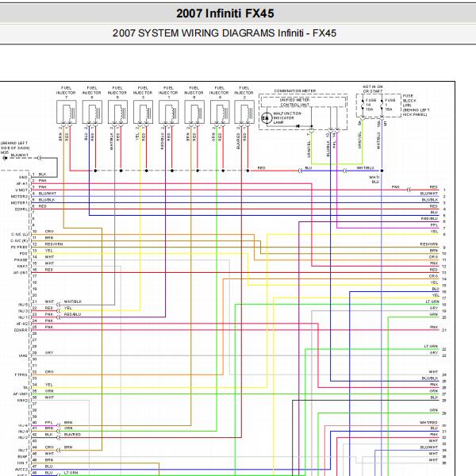The image size is (476, 476).
Task: Click the Unified Meter Control Unit label
Action: click(294, 102)
